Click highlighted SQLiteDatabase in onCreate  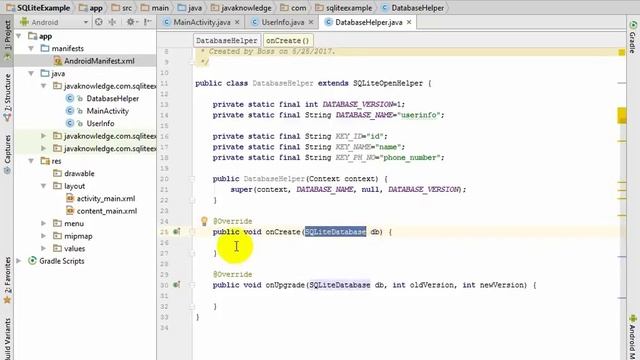pos(335,232)
